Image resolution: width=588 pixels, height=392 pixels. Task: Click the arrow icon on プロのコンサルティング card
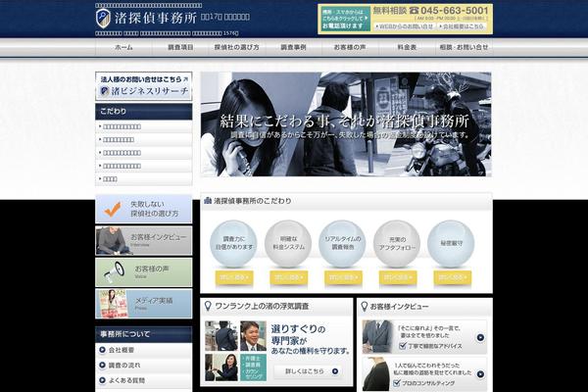[480, 374]
